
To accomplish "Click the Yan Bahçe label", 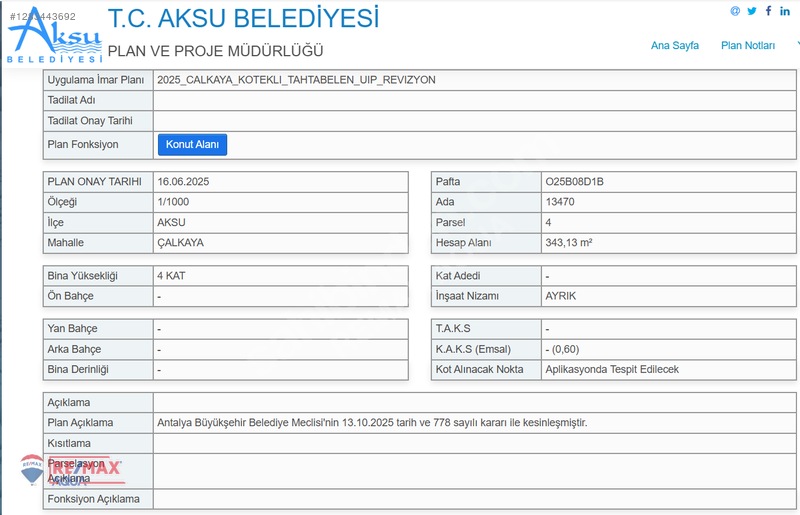I will click(x=72, y=329).
